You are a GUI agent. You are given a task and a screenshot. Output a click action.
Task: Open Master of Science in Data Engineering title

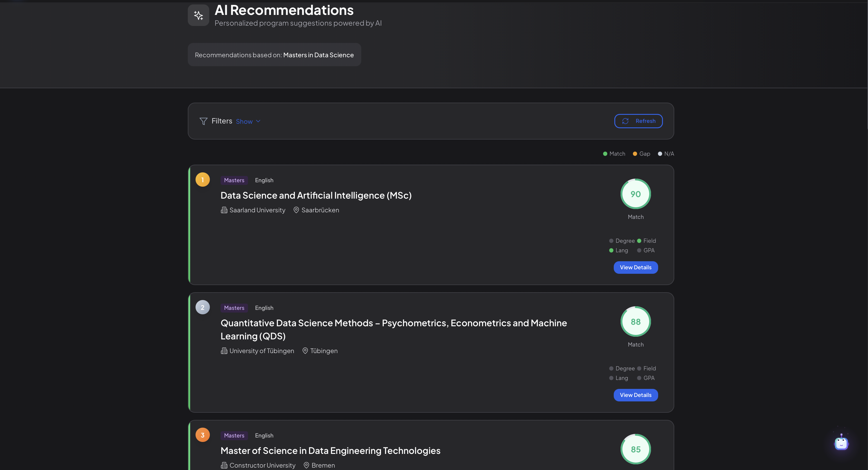coord(330,450)
